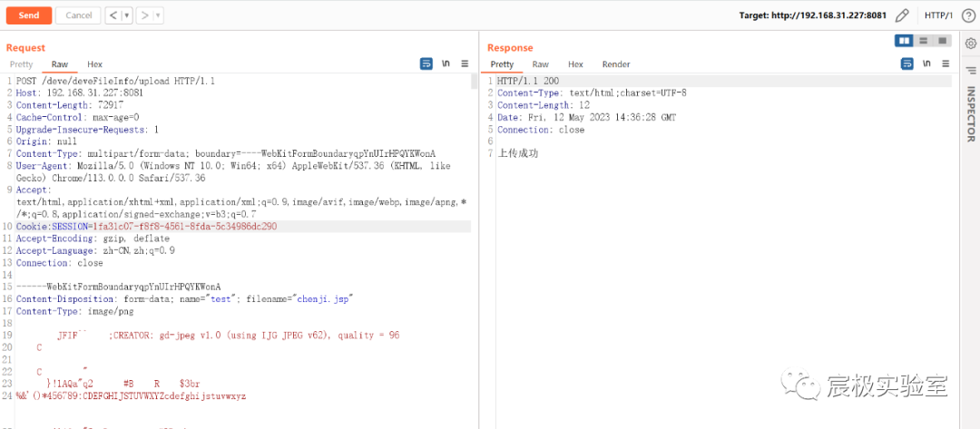Image resolution: width=980 pixels, height=429 pixels.
Task: Toggle non-printable characters (\n) in Request
Action: pos(446,64)
